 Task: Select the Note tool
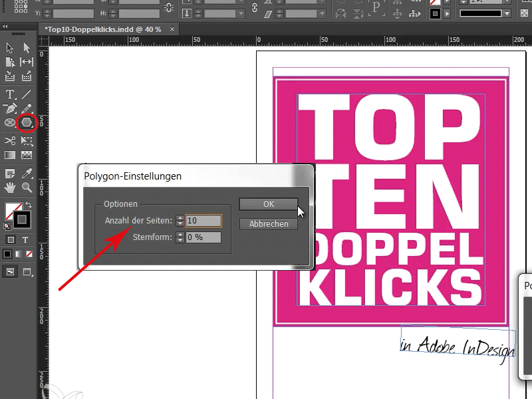pos(10,174)
